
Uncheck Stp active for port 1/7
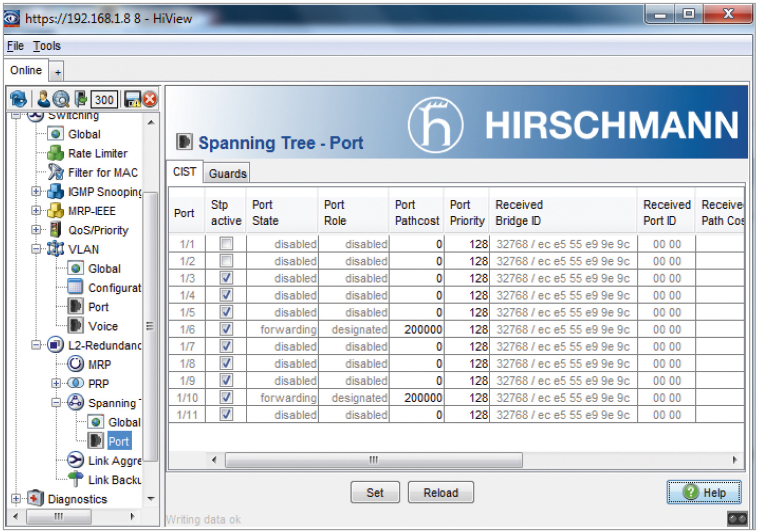[227, 346]
